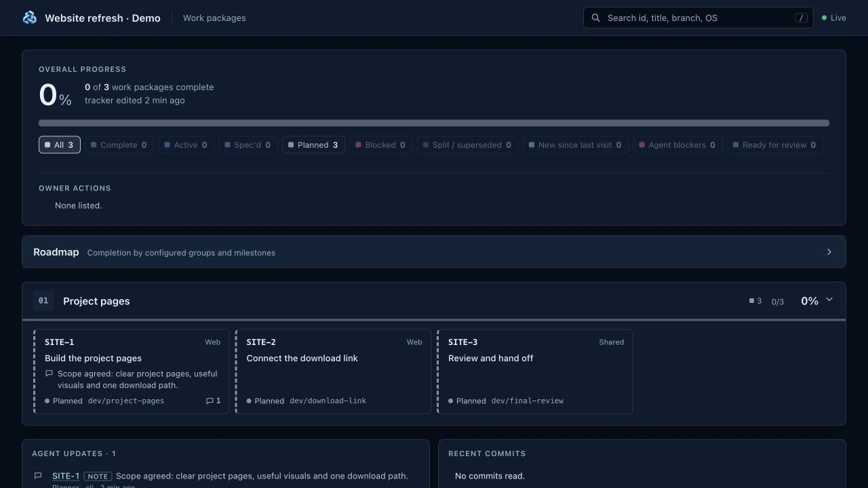Click the Shared label on SITE-3
The width and height of the screenshot is (868, 488).
(x=611, y=342)
